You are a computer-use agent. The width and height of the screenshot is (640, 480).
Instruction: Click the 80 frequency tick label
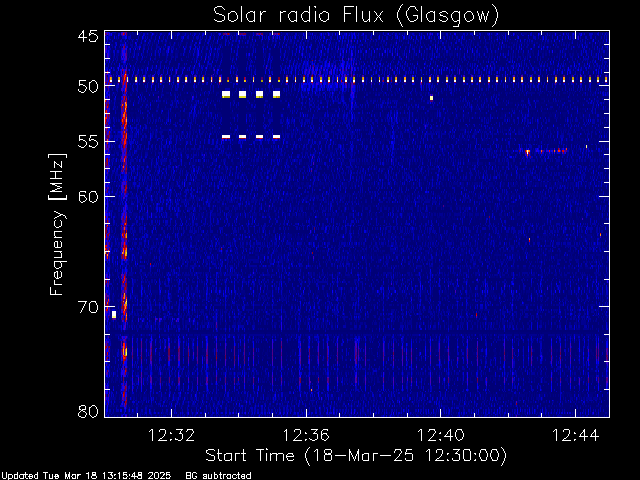click(88, 411)
